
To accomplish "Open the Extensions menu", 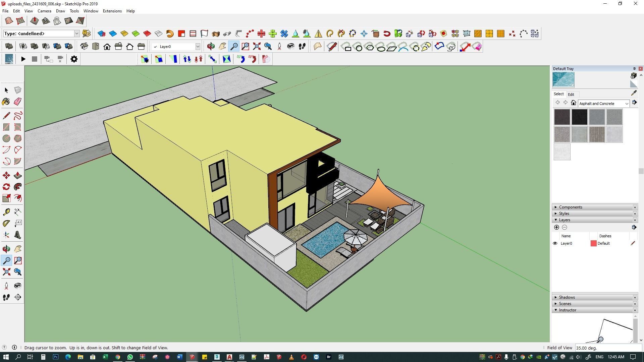I will tap(112, 11).
